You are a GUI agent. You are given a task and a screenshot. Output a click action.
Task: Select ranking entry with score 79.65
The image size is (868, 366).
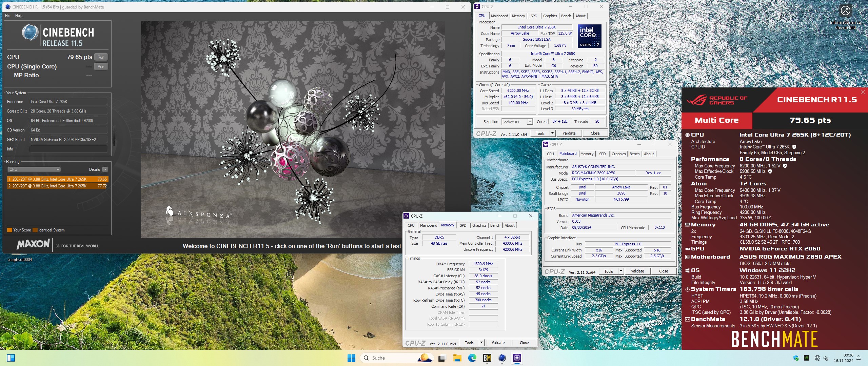click(58, 179)
